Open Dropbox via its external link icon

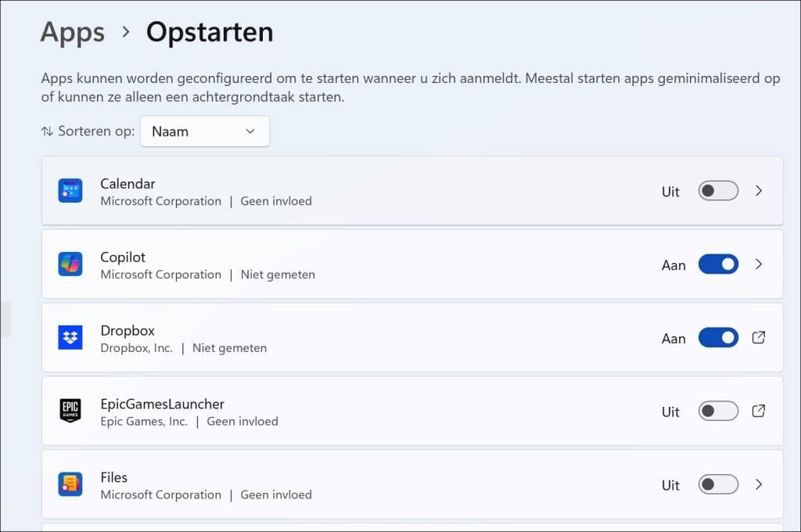click(758, 337)
